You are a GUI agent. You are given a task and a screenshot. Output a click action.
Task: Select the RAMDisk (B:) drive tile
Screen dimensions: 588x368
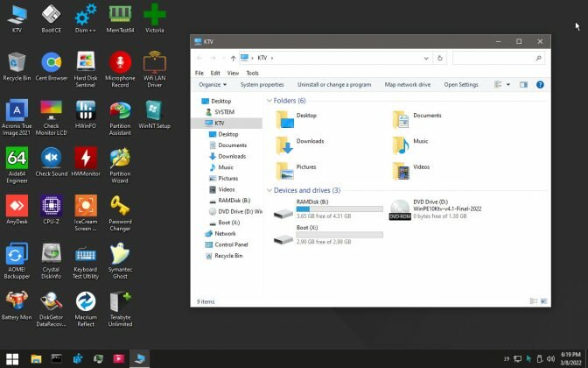pos(328,209)
